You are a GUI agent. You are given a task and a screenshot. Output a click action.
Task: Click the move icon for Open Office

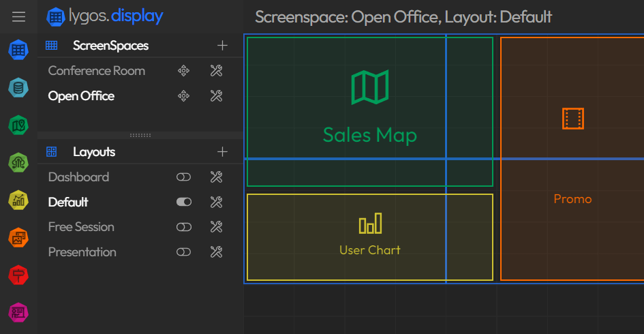(183, 95)
